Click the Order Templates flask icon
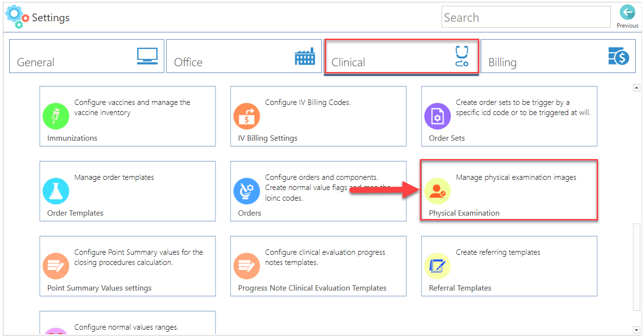This screenshot has height=336, width=644. click(56, 191)
